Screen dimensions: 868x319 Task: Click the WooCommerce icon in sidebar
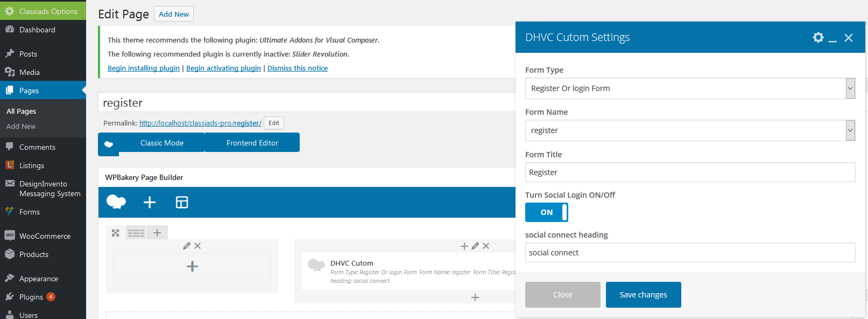(x=10, y=235)
